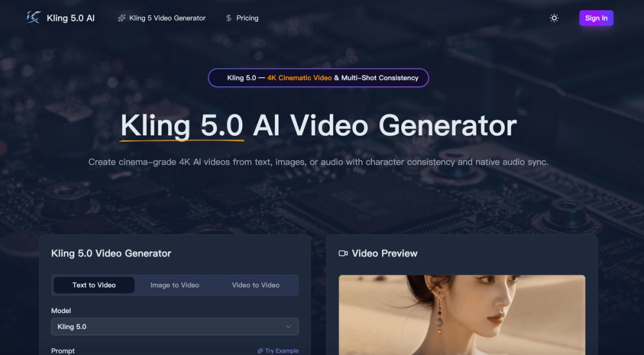Screen dimensions: 644x355
Task: Open the Model dropdown showing Kling 5.0
Action: pos(175,327)
